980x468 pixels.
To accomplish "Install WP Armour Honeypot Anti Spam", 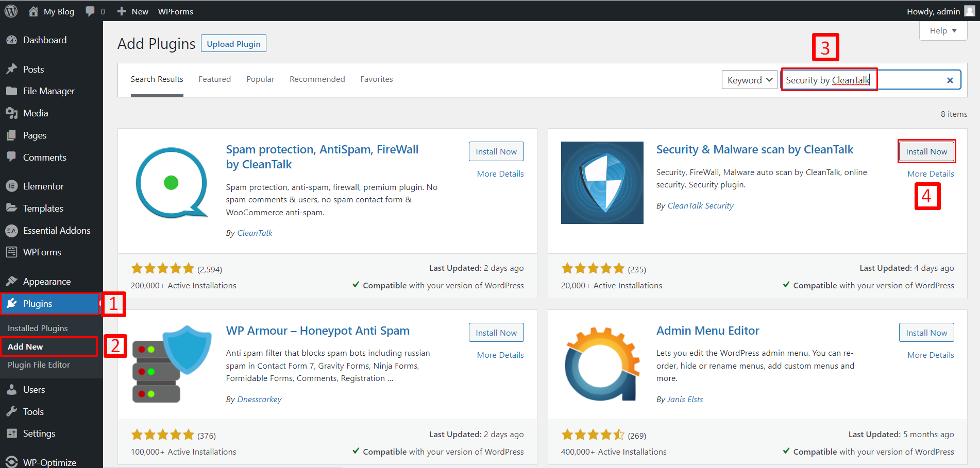I will click(x=496, y=333).
